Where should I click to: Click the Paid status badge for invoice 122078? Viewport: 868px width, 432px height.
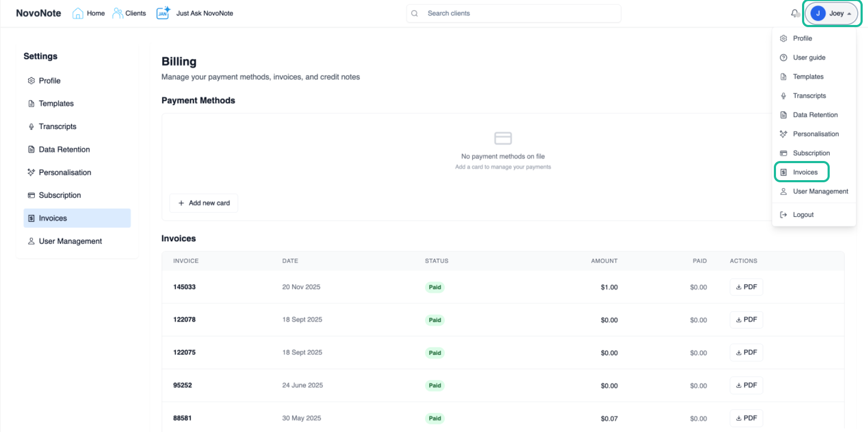(x=435, y=320)
